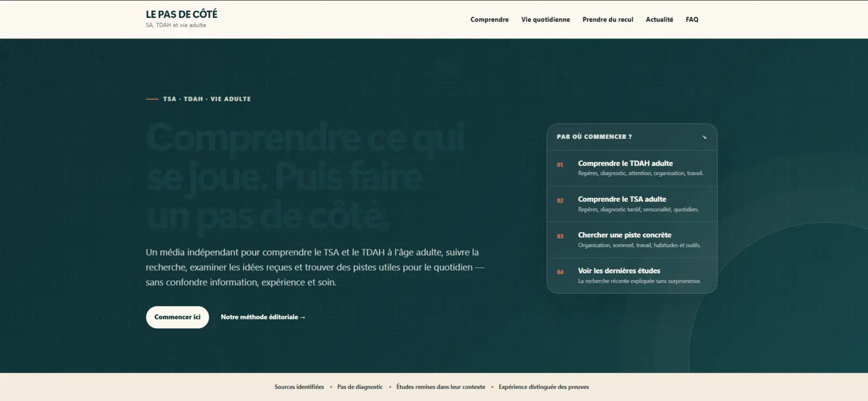Click the site tagline under the logo
This screenshot has width=868, height=401.
(x=176, y=25)
